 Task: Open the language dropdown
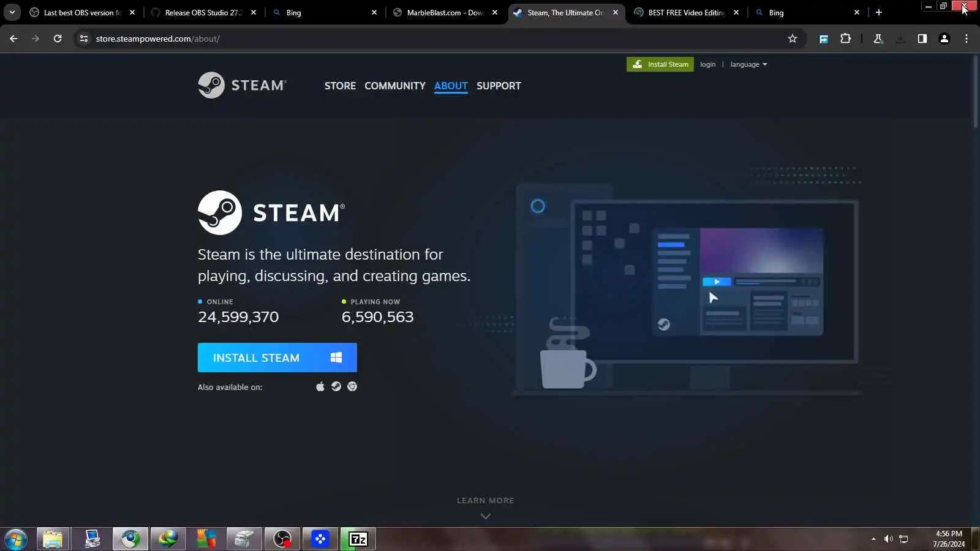click(748, 64)
